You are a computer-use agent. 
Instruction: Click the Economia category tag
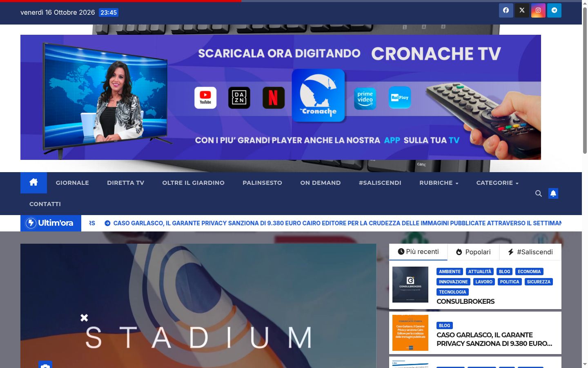[x=529, y=272]
